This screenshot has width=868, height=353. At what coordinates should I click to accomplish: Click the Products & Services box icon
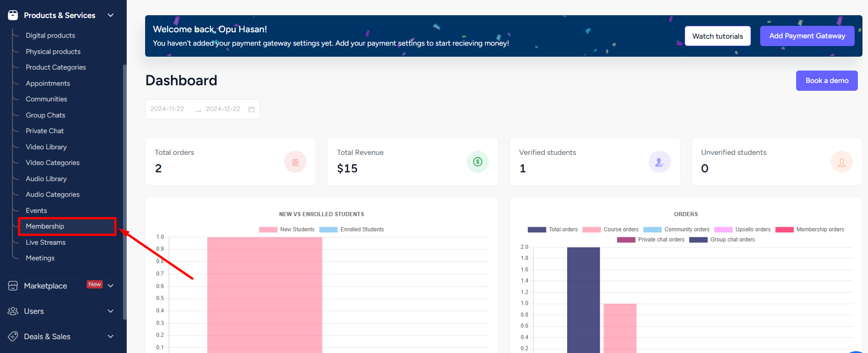tap(13, 15)
